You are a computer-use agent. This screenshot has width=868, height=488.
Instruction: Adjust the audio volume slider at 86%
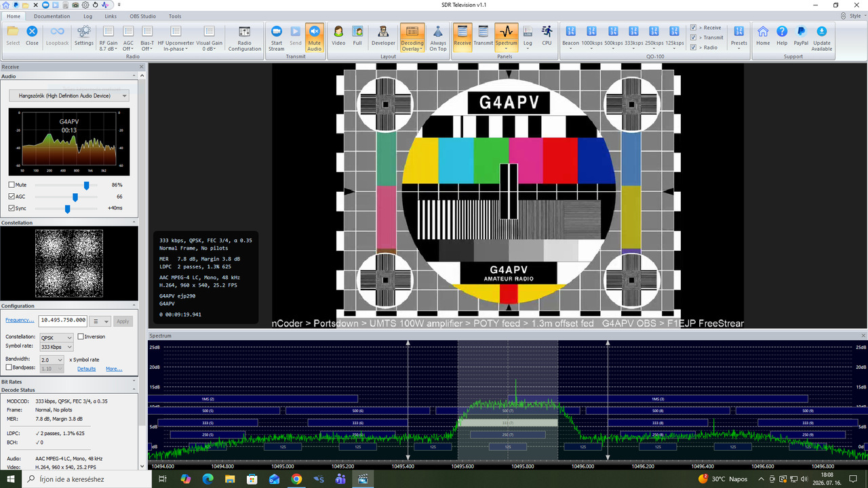coord(86,184)
